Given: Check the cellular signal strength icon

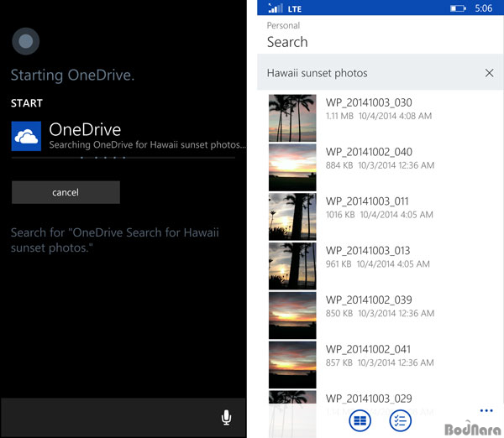Looking at the screenshot, I should [x=276, y=8].
